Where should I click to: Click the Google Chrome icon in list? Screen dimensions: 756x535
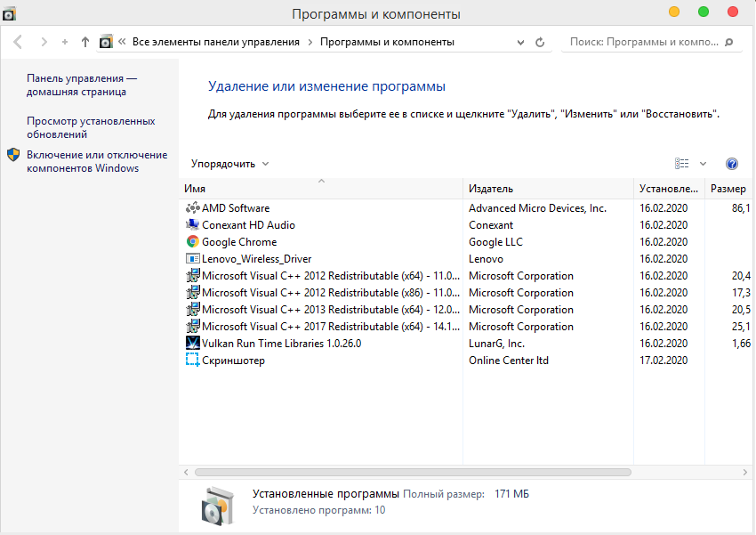193,242
